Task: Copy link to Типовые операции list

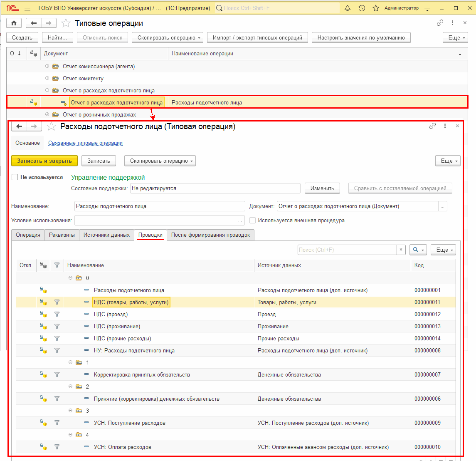Action: click(x=440, y=23)
